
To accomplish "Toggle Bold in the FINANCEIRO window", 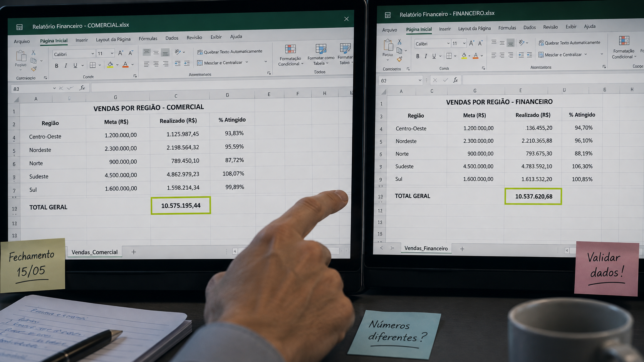I will click(x=418, y=56).
